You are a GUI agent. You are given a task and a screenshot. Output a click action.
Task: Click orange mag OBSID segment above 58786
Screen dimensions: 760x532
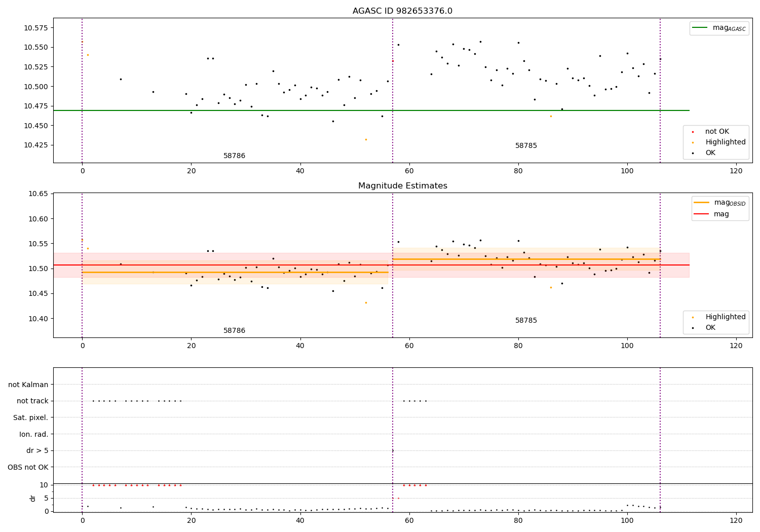[x=235, y=272]
